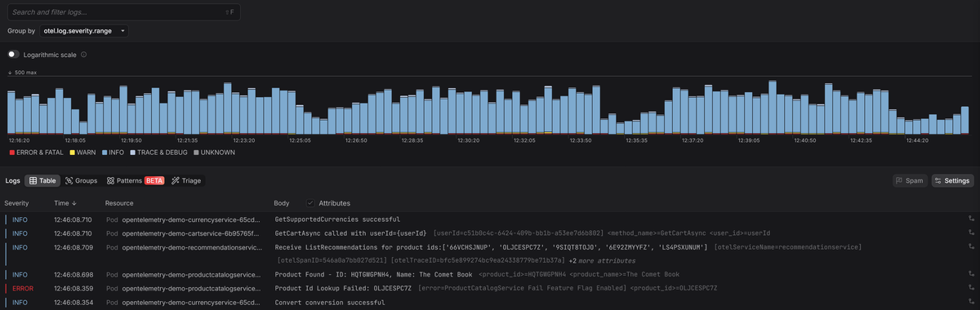Click the sort arrow next to Time
980x310 pixels.
(74, 202)
